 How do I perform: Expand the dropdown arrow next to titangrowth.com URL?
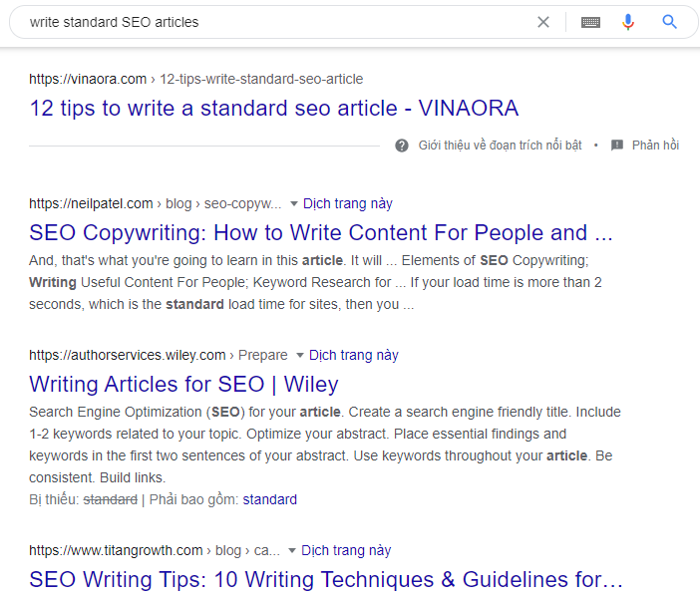292,551
